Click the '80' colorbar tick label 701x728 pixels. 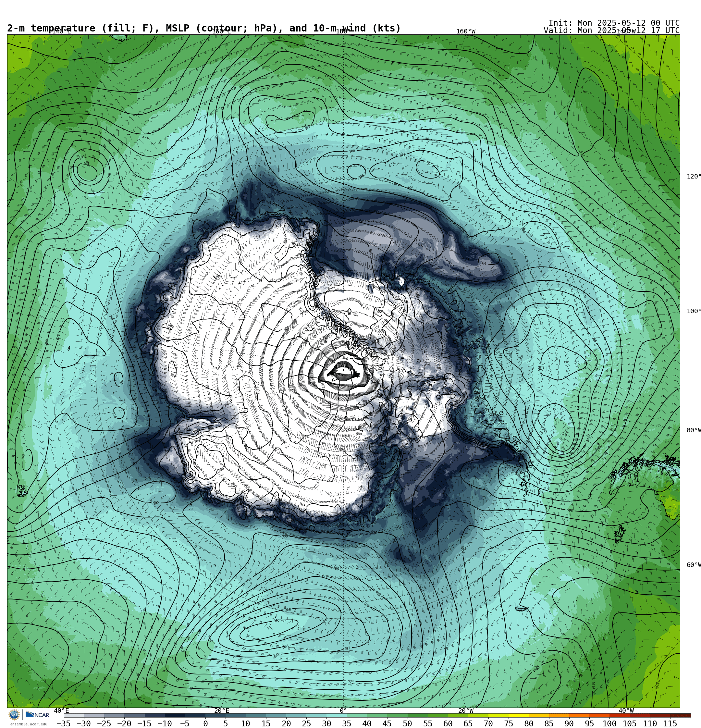[529, 723]
